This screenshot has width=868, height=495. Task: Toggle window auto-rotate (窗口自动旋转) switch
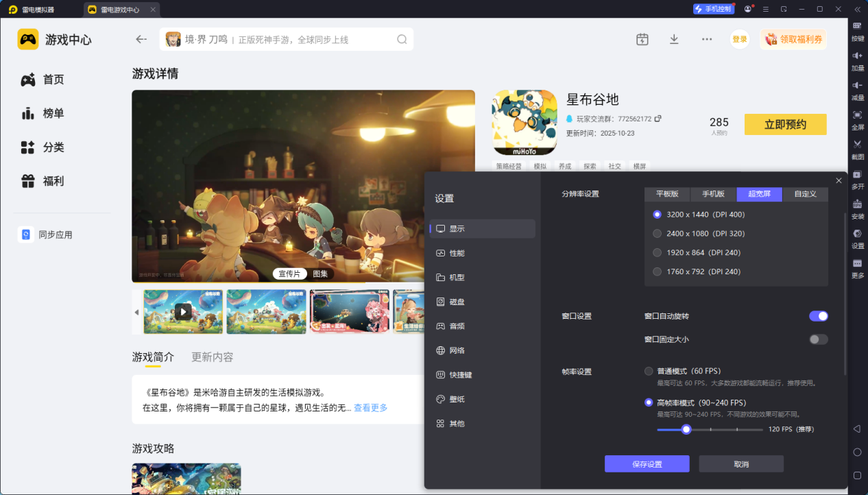pyautogui.click(x=818, y=316)
